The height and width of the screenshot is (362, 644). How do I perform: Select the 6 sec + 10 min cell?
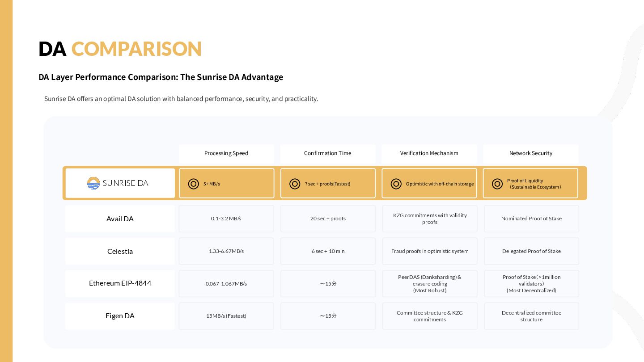pos(328,251)
